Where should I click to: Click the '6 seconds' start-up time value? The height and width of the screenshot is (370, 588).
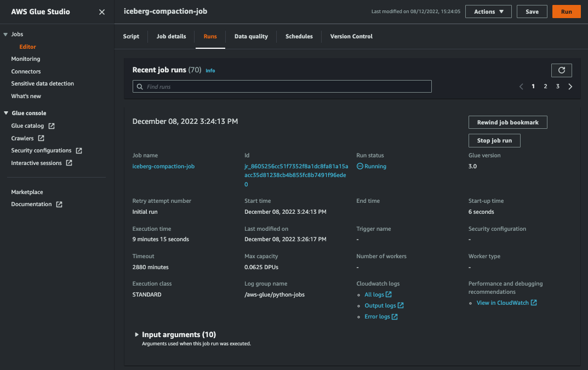pos(481,212)
